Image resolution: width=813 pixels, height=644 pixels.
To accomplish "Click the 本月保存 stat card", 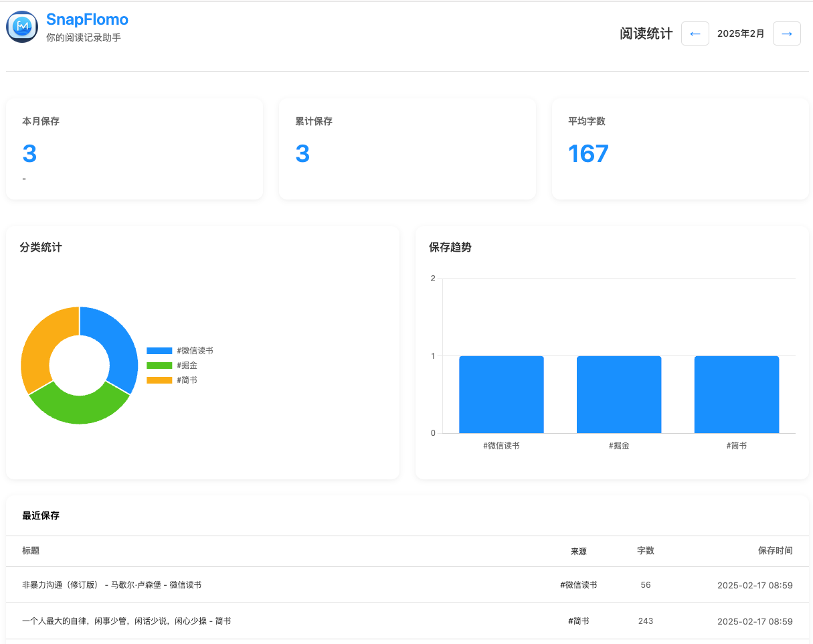I will pyautogui.click(x=134, y=149).
